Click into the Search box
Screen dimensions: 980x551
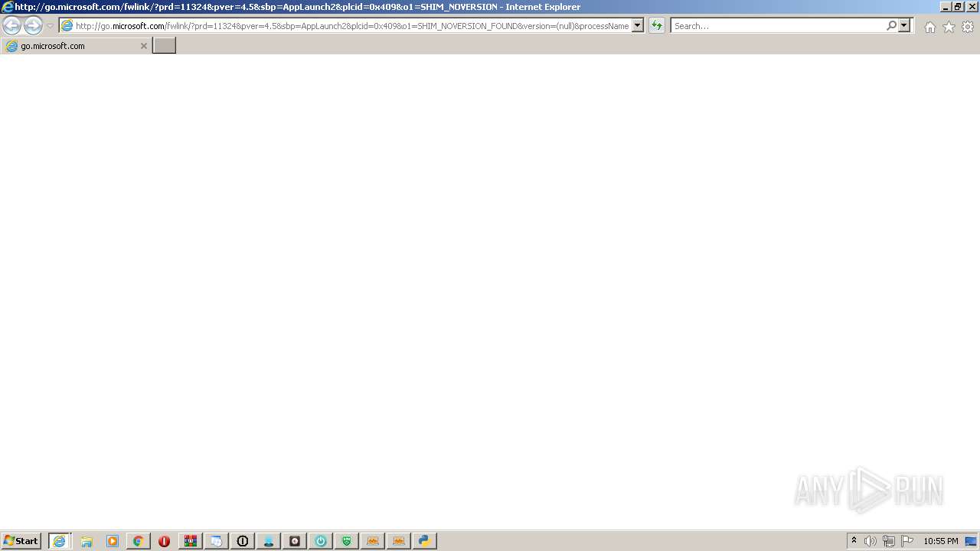coord(778,26)
